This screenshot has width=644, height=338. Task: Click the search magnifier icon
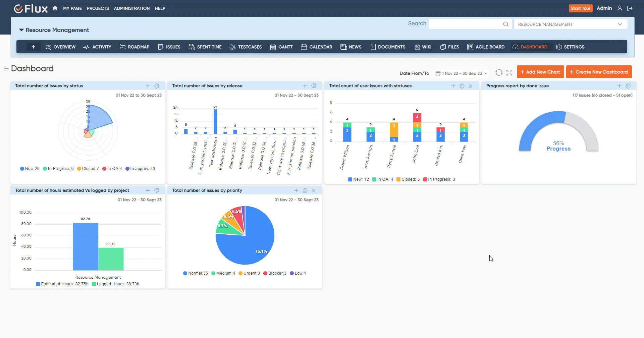tap(505, 24)
